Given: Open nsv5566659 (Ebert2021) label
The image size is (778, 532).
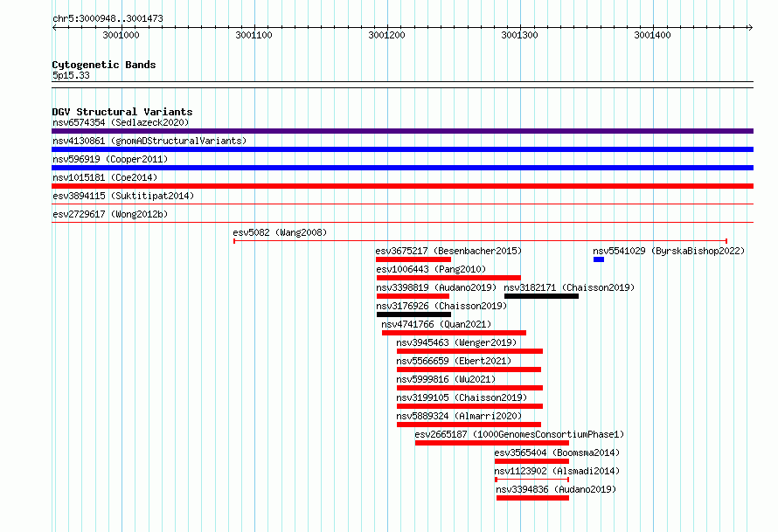Looking at the screenshot, I should (454, 361).
